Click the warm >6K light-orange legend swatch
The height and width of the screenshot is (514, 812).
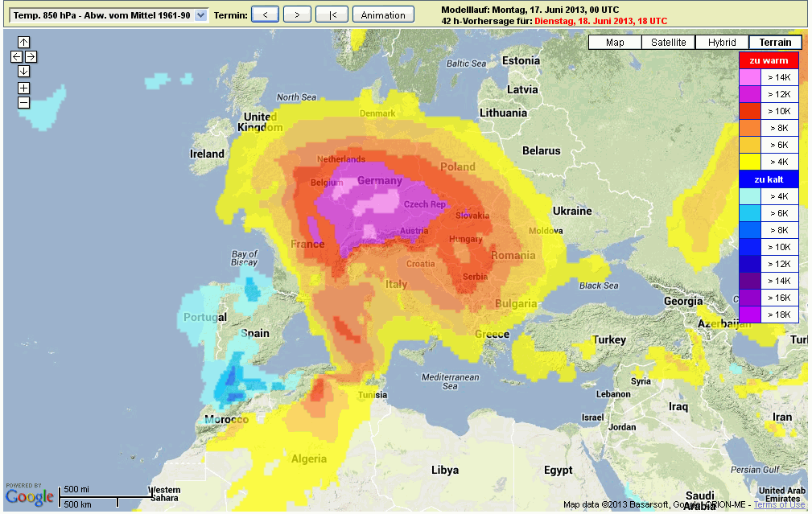point(750,145)
